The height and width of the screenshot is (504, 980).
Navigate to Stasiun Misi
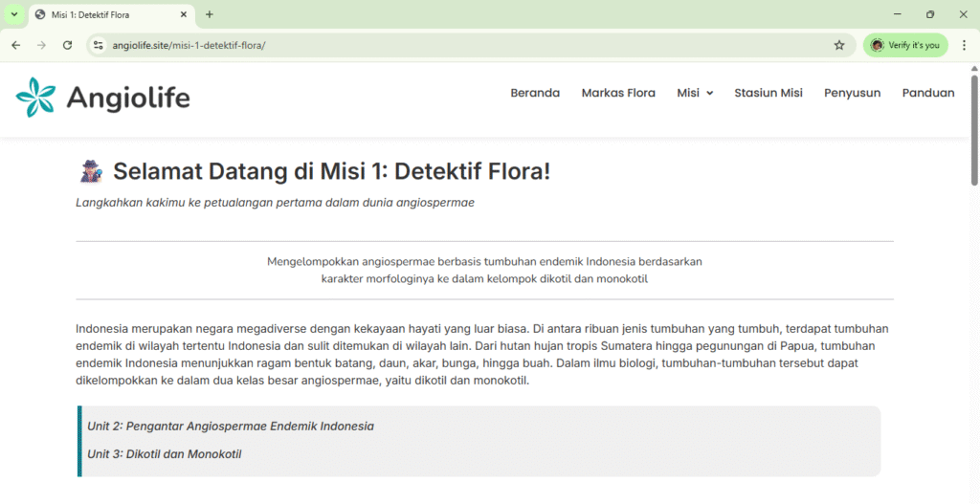click(x=768, y=93)
